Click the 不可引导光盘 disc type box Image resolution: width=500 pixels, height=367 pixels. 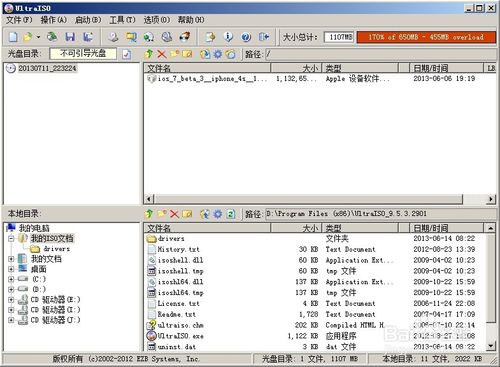click(x=83, y=54)
